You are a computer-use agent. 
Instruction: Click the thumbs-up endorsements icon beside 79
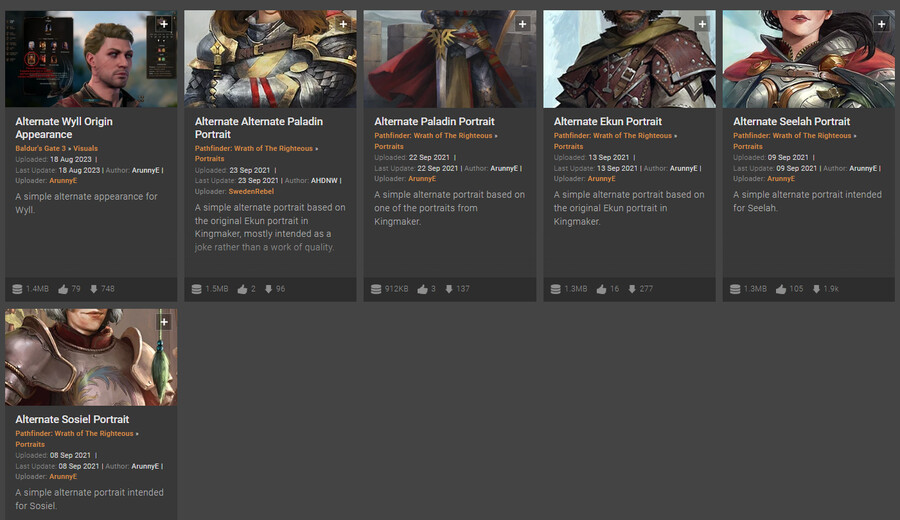pos(63,289)
